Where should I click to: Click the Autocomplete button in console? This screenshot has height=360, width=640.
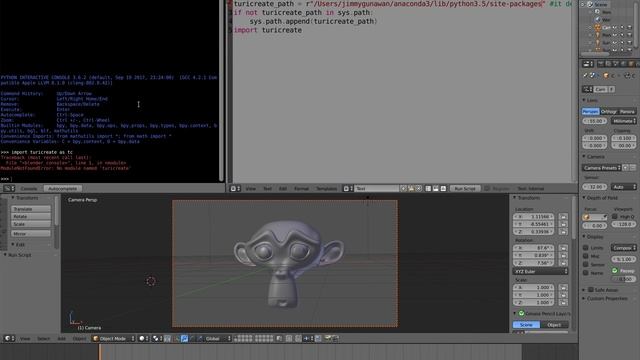(62, 189)
